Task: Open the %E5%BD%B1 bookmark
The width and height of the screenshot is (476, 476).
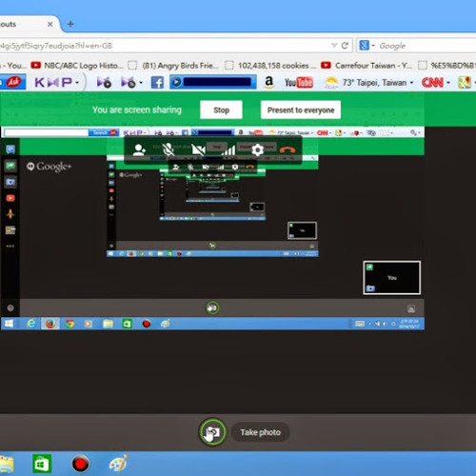Action: coord(446,66)
